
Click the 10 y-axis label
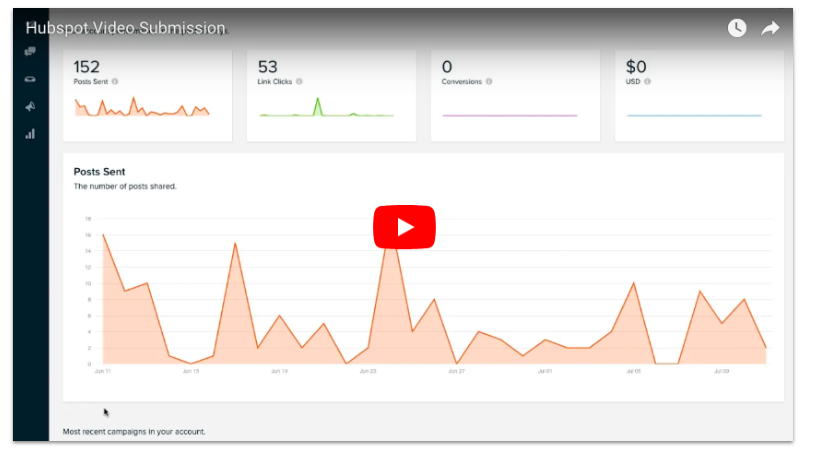(x=88, y=284)
